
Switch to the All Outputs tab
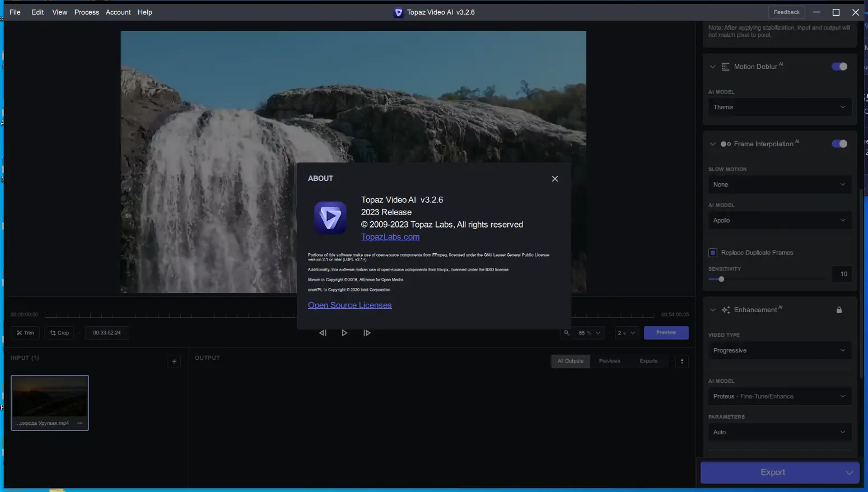click(x=570, y=361)
